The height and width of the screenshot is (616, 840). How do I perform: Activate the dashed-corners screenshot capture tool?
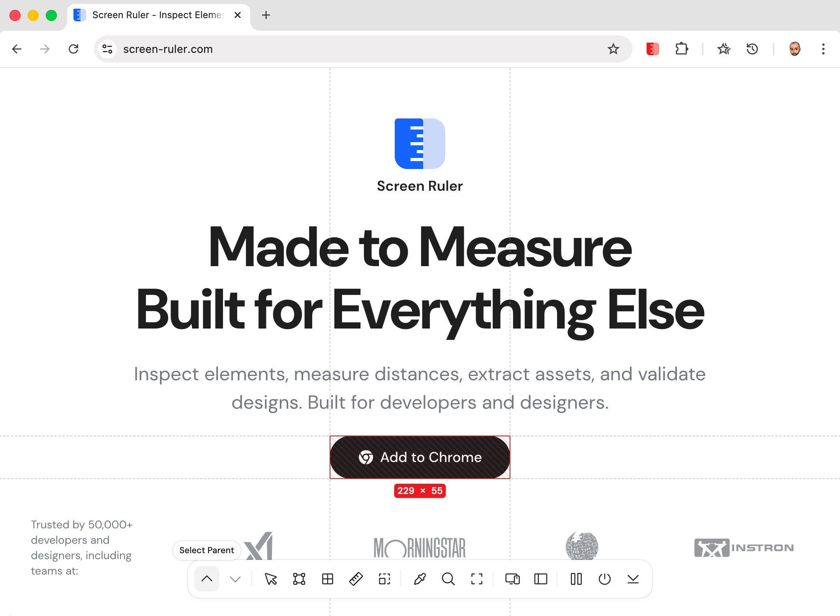(477, 579)
